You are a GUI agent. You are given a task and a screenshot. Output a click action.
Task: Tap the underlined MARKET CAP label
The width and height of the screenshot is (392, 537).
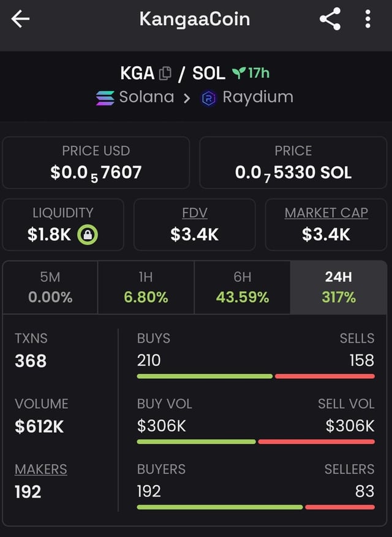[326, 213]
